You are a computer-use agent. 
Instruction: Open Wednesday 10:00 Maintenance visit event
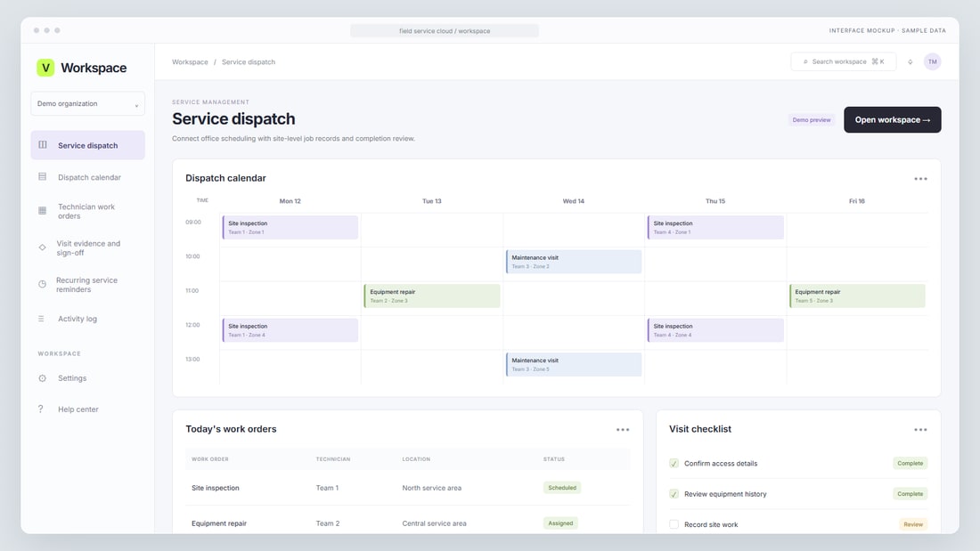click(574, 262)
